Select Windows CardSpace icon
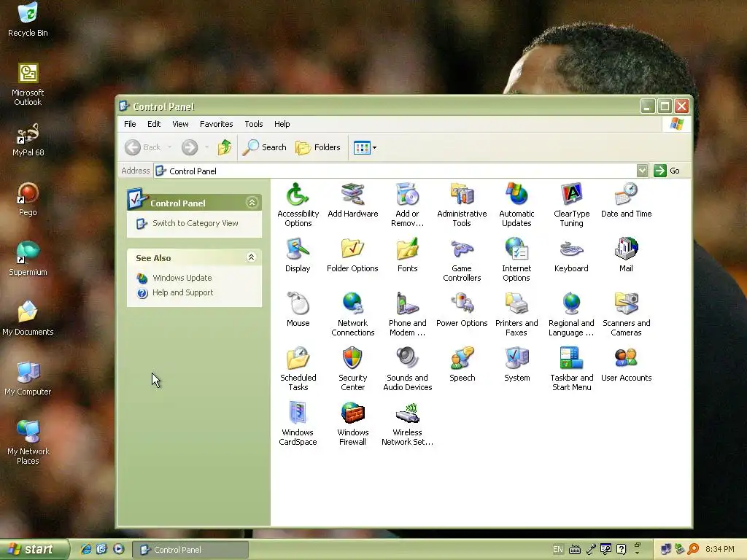Screen dimensions: 747x560 click(298, 424)
